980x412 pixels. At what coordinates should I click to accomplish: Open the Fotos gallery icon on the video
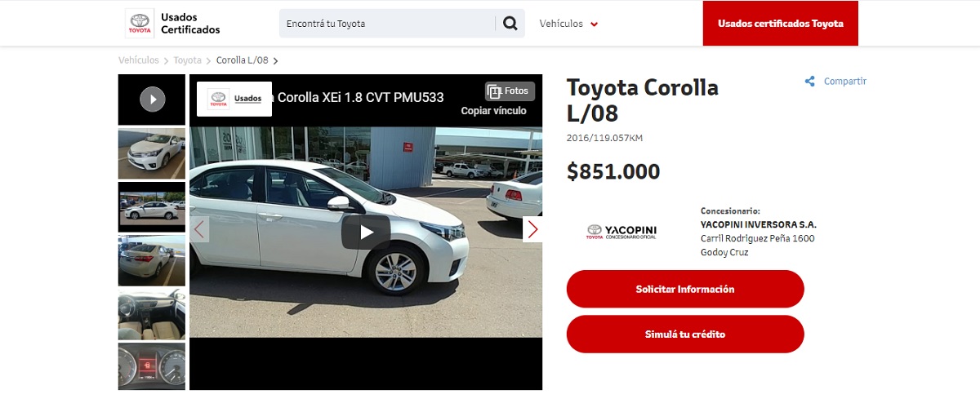click(510, 91)
